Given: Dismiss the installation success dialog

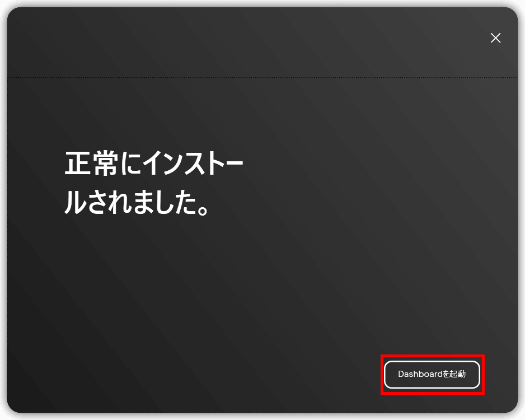Looking at the screenshot, I should point(495,38).
